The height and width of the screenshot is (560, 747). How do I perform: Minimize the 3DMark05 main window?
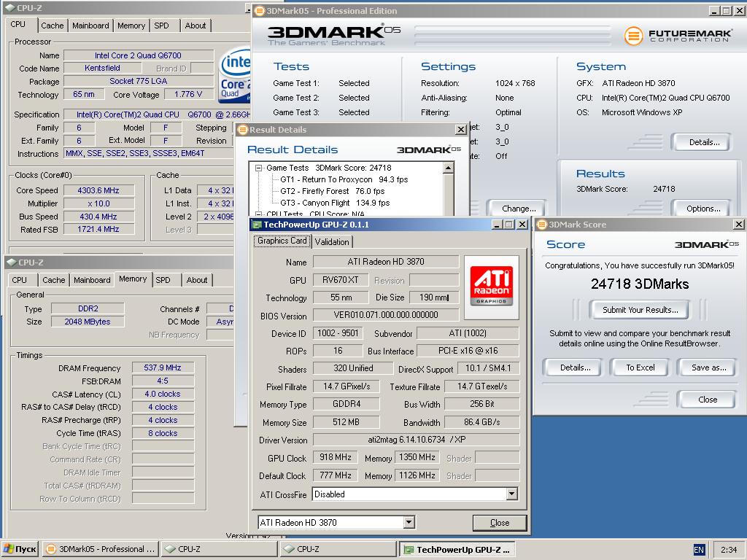tap(714, 10)
